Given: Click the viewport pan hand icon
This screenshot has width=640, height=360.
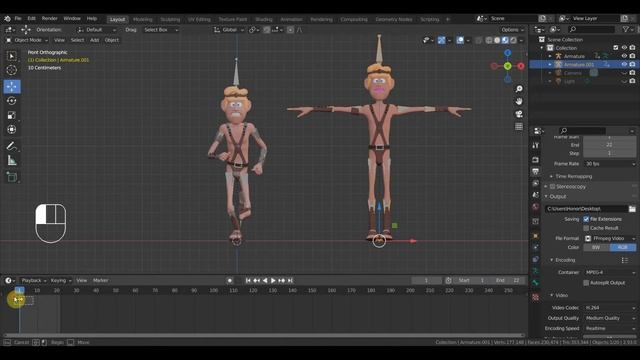Looking at the screenshot, I should pyautogui.click(x=519, y=101).
